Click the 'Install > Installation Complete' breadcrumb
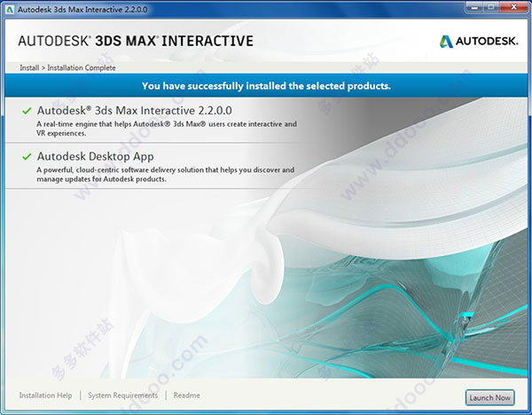 [x=67, y=68]
